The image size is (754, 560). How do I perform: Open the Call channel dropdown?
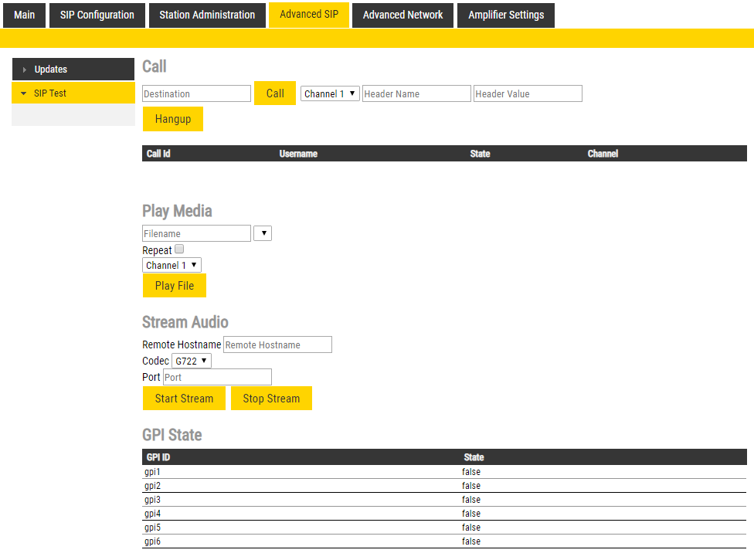click(330, 93)
